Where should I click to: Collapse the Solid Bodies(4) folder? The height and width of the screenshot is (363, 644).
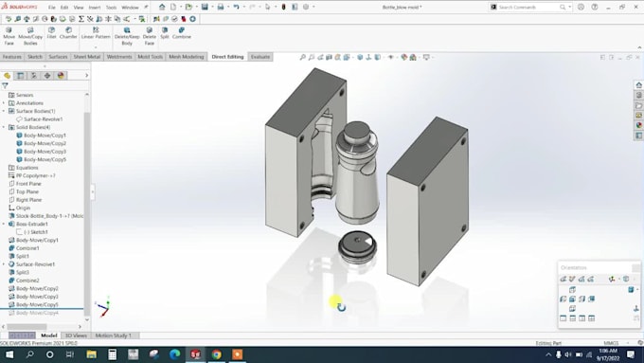tap(4, 127)
